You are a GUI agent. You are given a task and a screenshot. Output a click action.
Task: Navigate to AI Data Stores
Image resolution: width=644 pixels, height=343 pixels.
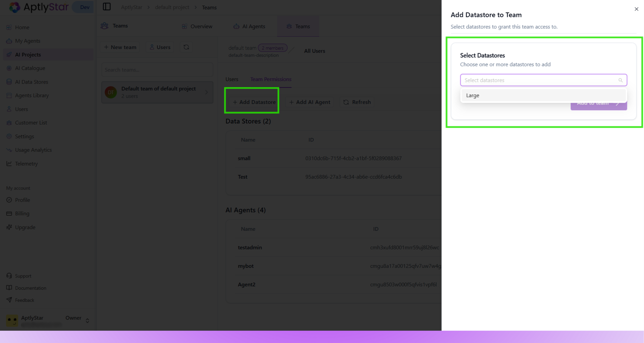tap(31, 82)
